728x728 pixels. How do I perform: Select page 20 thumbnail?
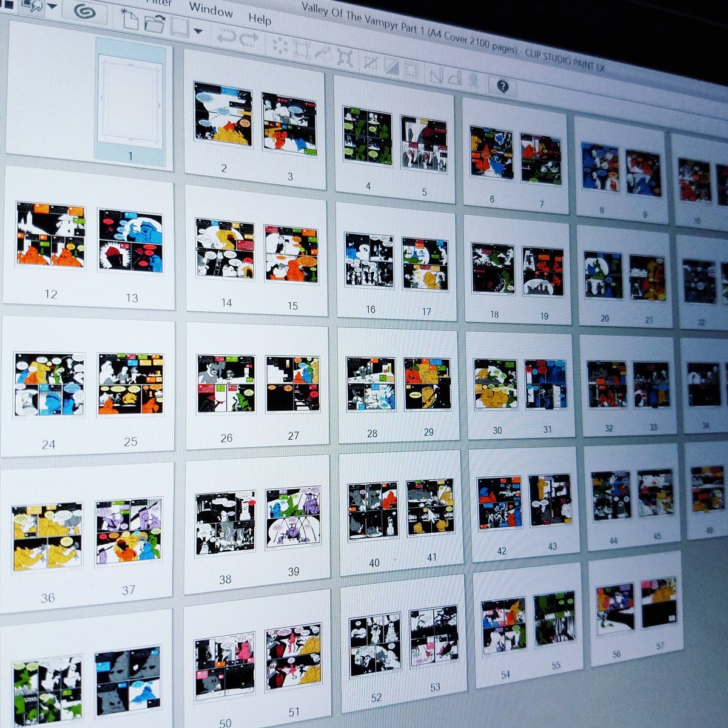[x=603, y=276]
